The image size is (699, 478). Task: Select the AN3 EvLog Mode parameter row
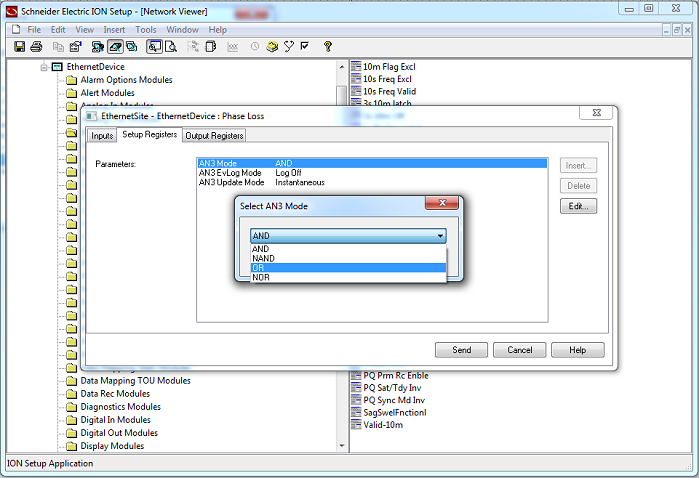[372, 173]
